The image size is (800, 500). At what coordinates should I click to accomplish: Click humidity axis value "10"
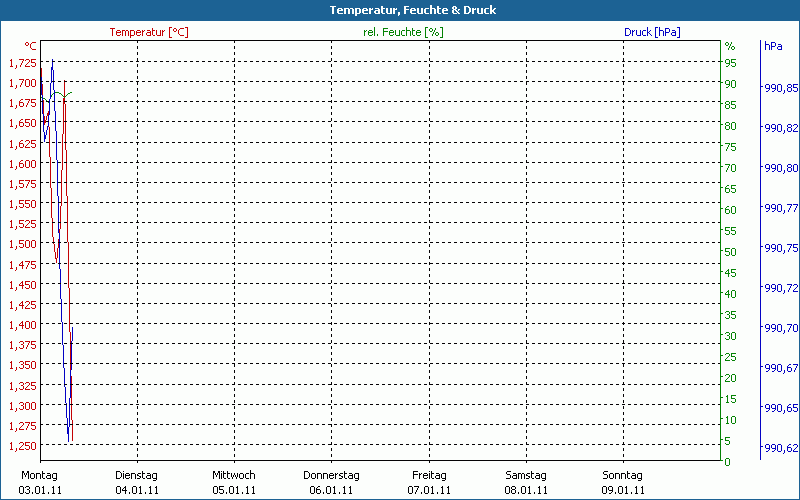[x=731, y=420]
